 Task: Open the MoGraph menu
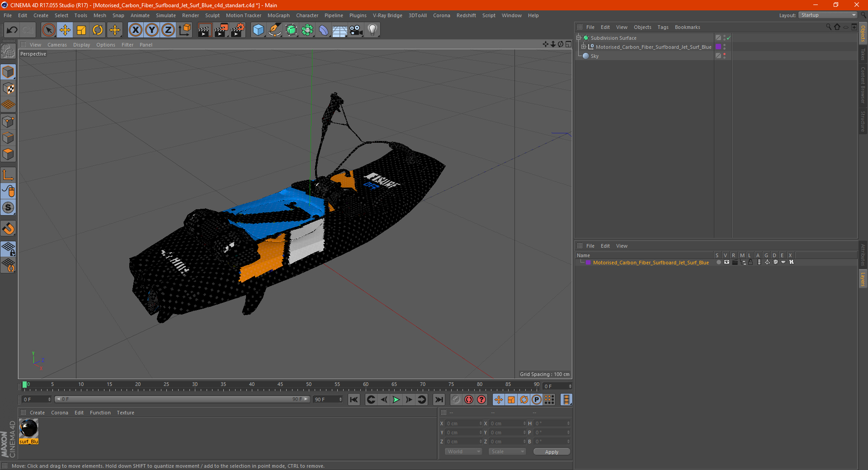click(278, 15)
